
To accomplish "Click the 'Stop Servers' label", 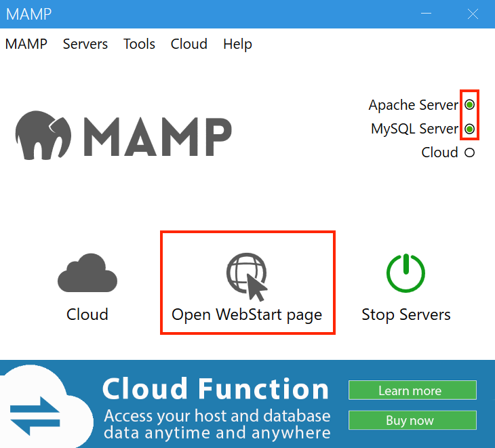I will (406, 314).
